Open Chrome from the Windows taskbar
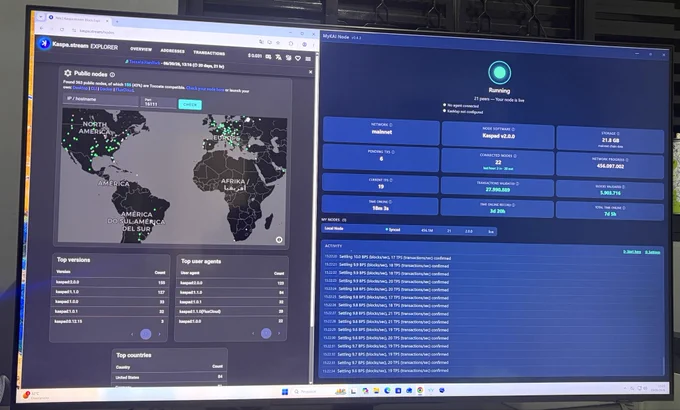Viewport: 680px width, 410px height. (x=420, y=390)
